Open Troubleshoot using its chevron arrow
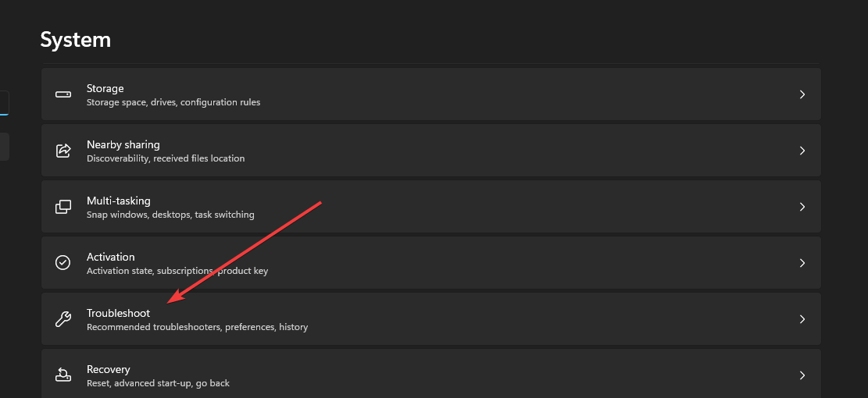This screenshot has width=868, height=398. [x=802, y=319]
